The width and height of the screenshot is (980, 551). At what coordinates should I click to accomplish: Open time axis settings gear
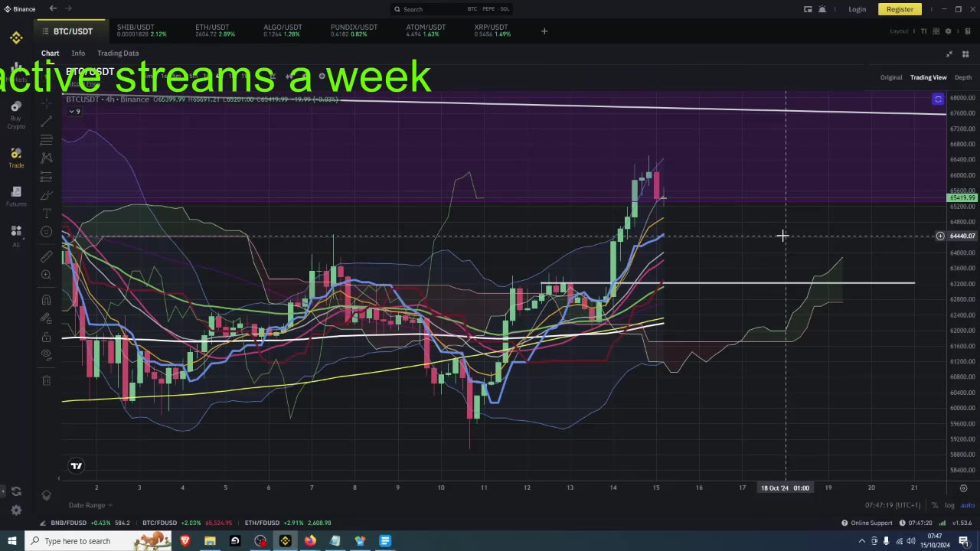[963, 487]
